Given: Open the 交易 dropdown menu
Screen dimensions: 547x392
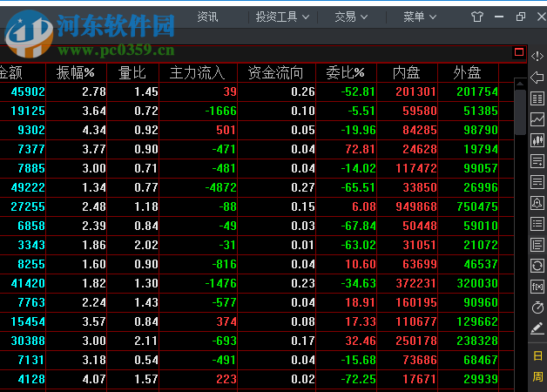Looking at the screenshot, I should [x=350, y=17].
